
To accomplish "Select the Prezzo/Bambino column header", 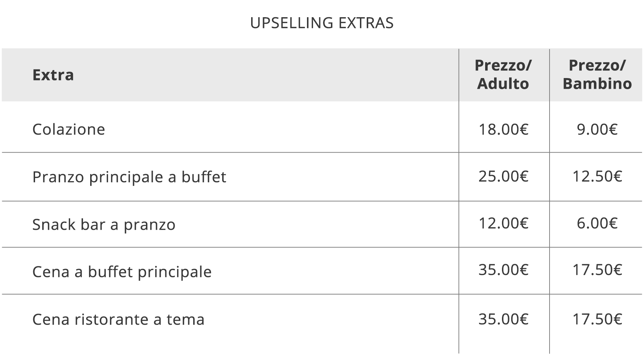I will pos(597,74).
